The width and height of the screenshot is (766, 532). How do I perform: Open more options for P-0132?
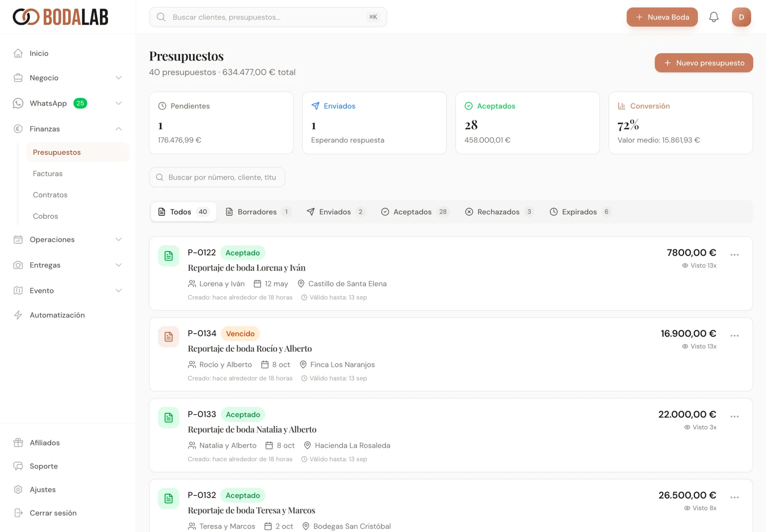[x=735, y=497]
